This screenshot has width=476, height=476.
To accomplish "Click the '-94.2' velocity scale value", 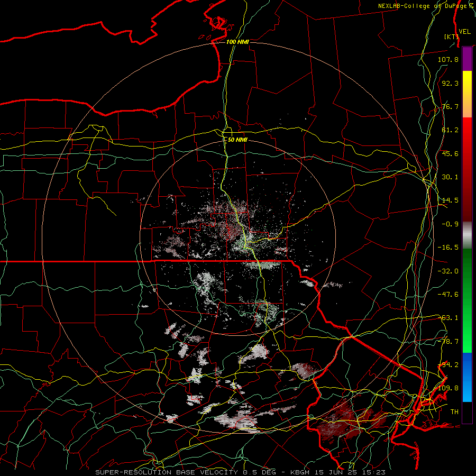I will tap(448, 365).
